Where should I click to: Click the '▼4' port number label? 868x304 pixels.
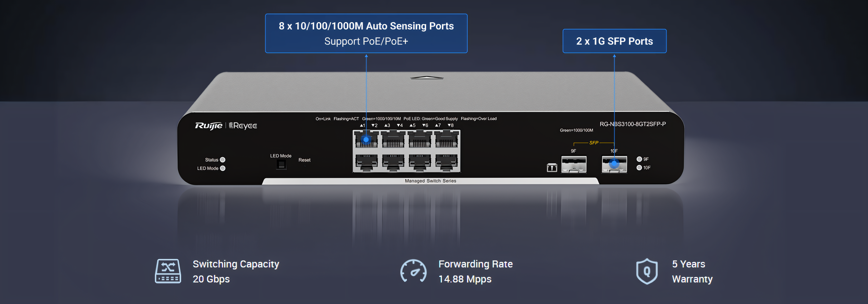(400, 125)
